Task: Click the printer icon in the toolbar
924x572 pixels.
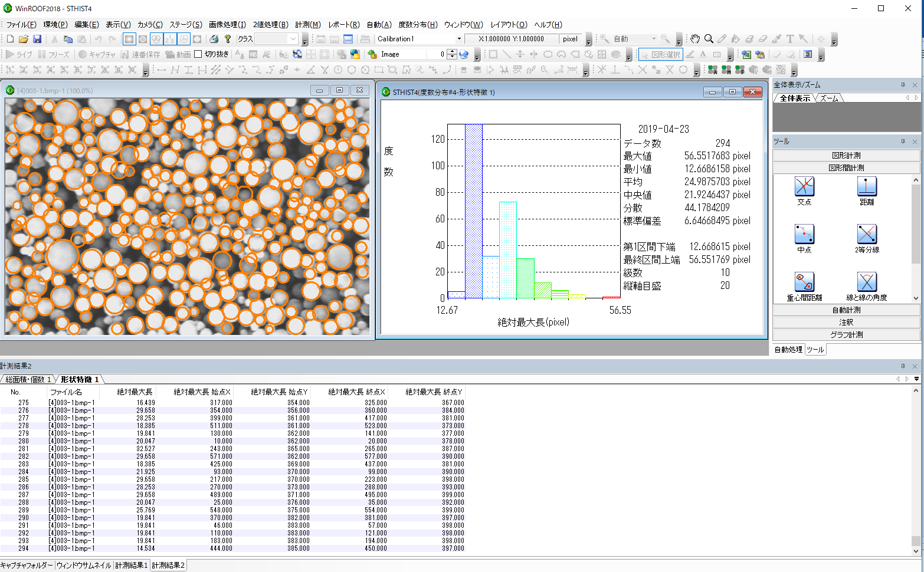Action: click(214, 39)
